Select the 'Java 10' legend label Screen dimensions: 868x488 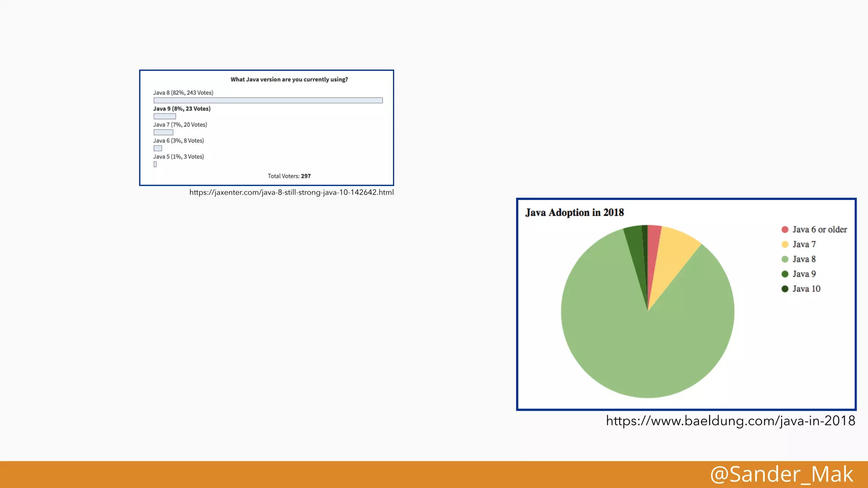tap(807, 289)
